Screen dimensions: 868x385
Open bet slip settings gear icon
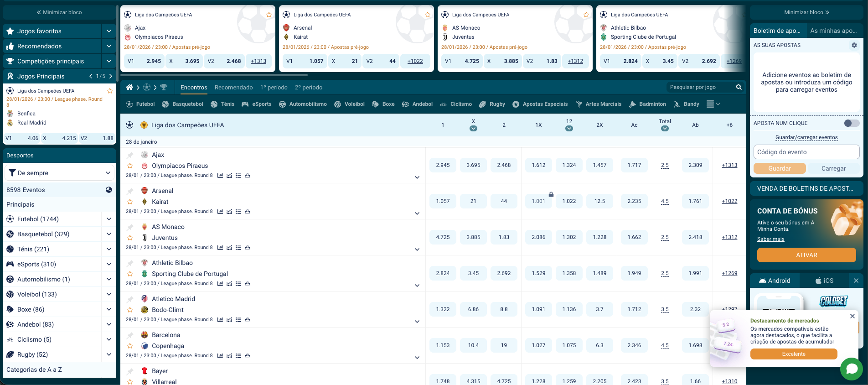click(854, 45)
